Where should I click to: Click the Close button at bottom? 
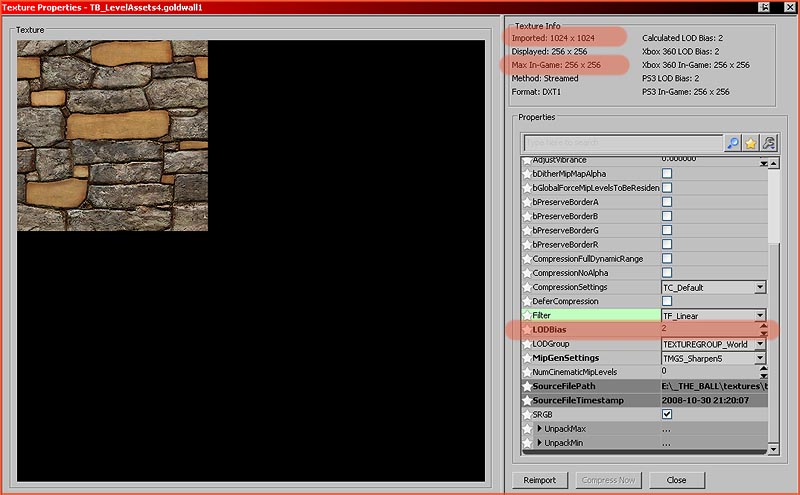click(677, 480)
